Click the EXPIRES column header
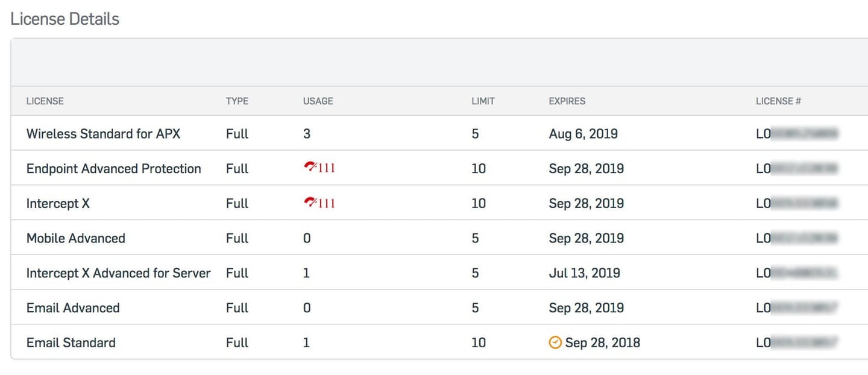868x375 pixels. (567, 101)
